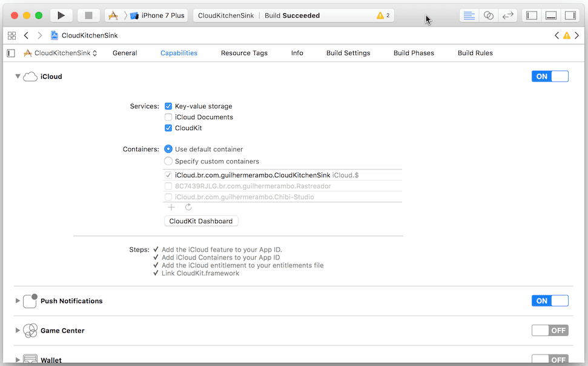Toggle the navigator panel
The image size is (588, 366).
[x=532, y=15]
